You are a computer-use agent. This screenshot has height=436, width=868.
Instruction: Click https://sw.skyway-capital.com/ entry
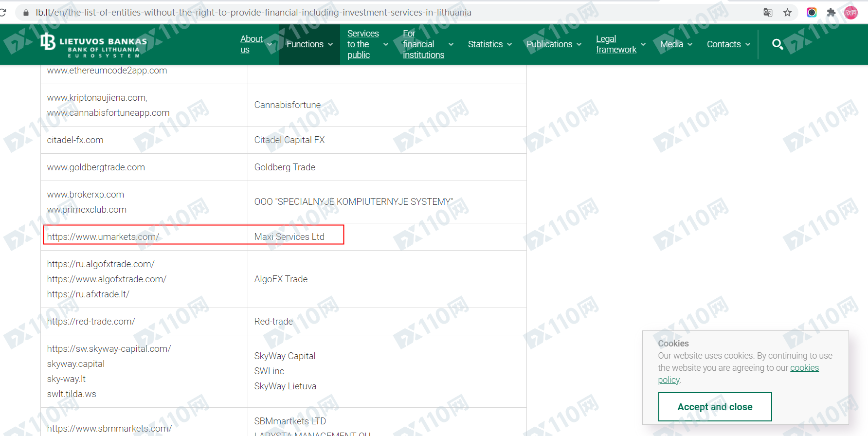click(109, 349)
